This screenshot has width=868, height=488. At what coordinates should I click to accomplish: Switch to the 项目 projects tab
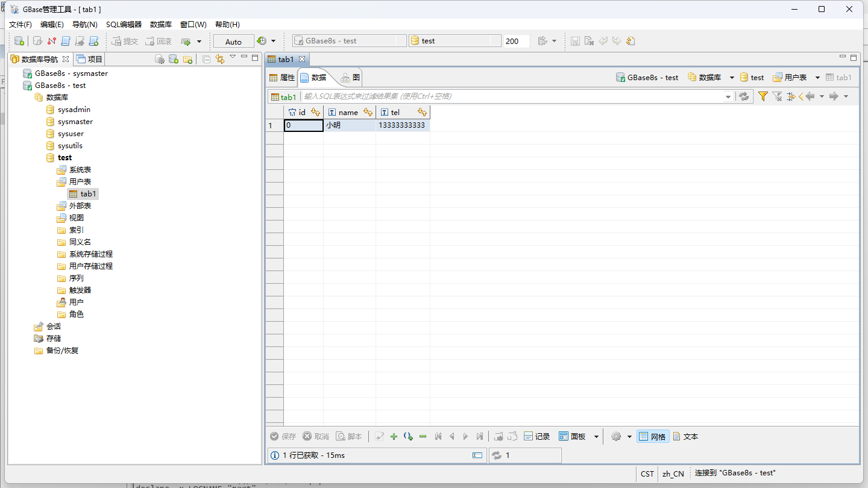[90, 59]
